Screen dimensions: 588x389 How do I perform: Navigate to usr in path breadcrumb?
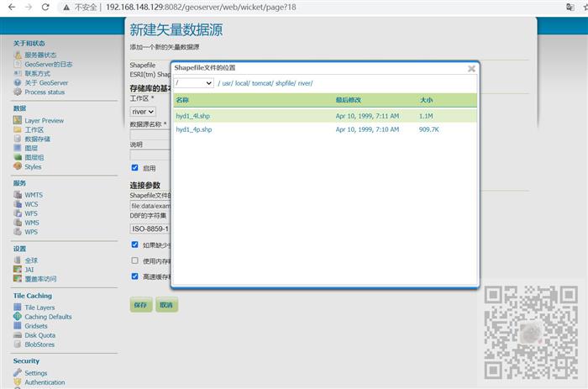click(x=228, y=83)
